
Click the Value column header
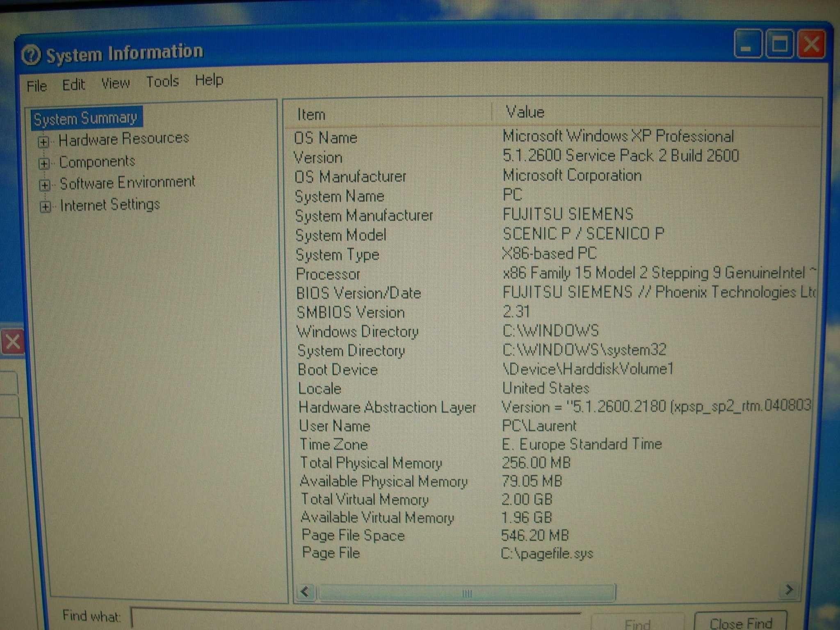tap(655, 112)
